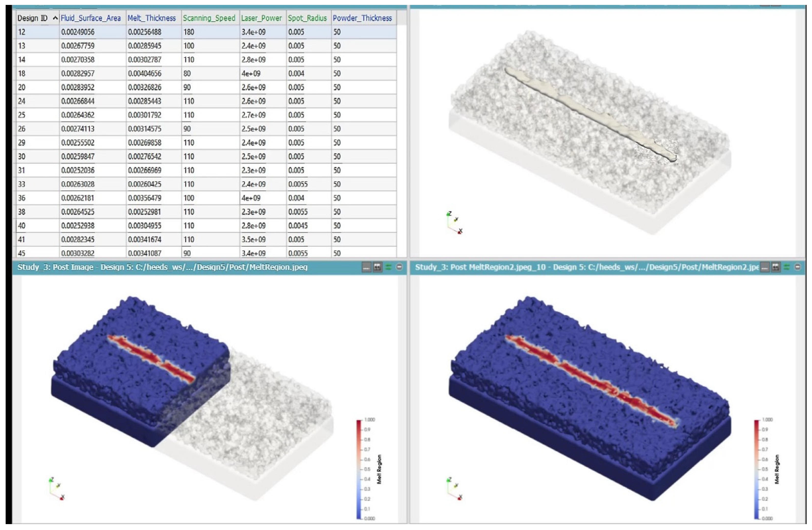
Task: Click layout icon in MeltRegion.jpeg panel header
Action: [377, 267]
